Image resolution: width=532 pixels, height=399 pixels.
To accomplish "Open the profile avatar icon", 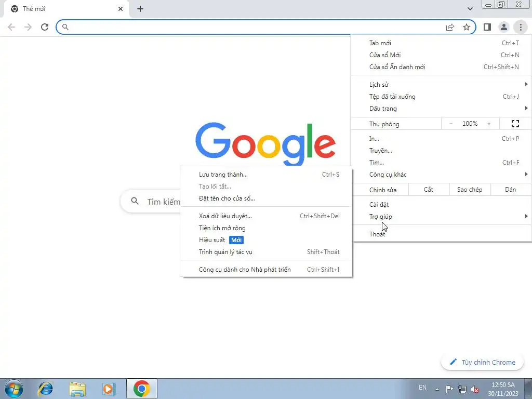I will pos(504,27).
